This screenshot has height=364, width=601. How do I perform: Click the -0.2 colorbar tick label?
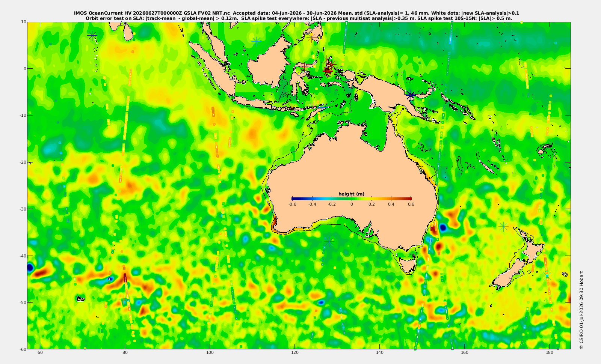(332, 204)
